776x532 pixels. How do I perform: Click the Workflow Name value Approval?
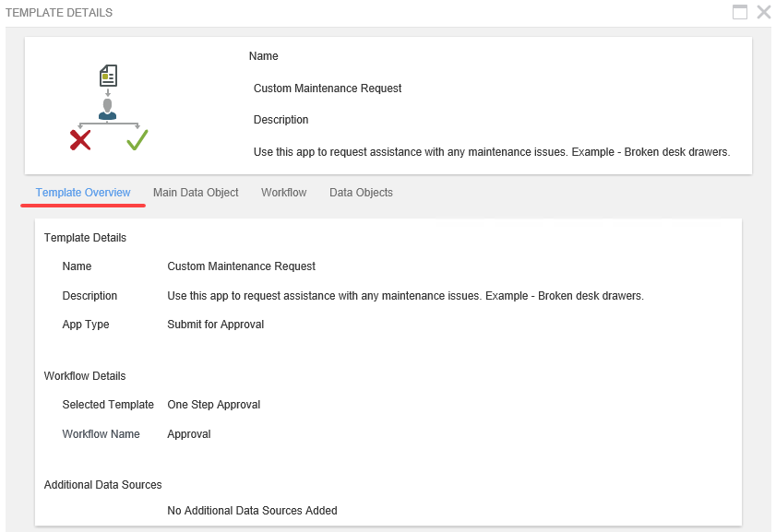[188, 434]
